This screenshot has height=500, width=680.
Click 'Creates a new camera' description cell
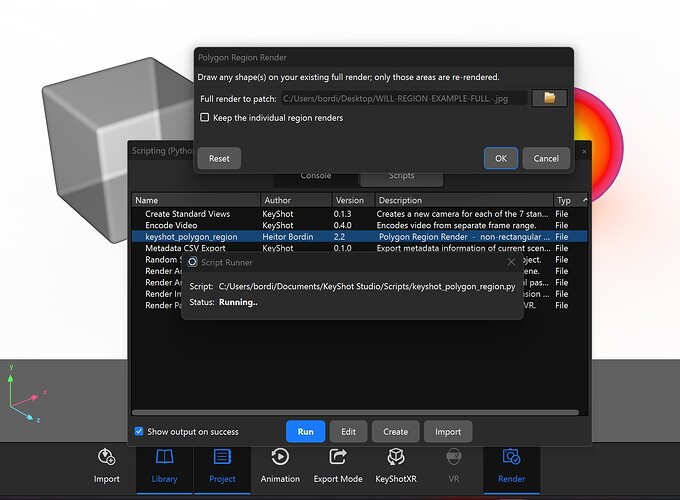point(462,214)
